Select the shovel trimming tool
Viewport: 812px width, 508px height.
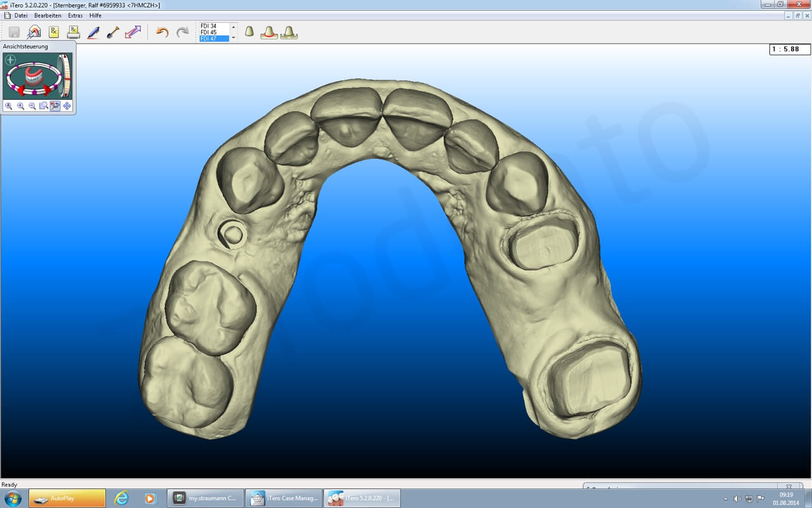click(113, 32)
